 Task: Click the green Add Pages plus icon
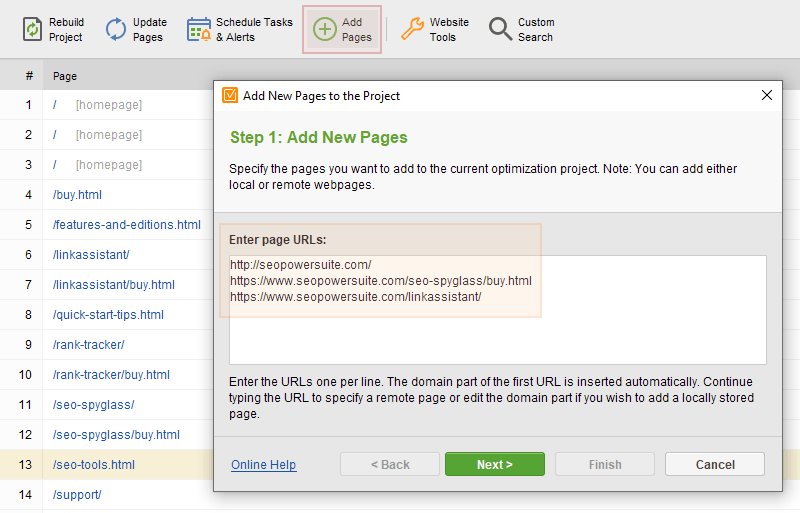pos(324,29)
